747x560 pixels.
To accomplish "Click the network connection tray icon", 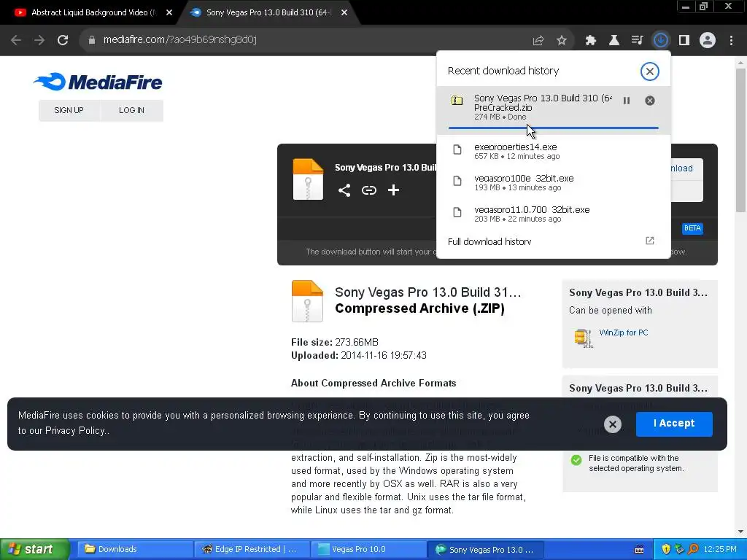I will coord(679,550).
